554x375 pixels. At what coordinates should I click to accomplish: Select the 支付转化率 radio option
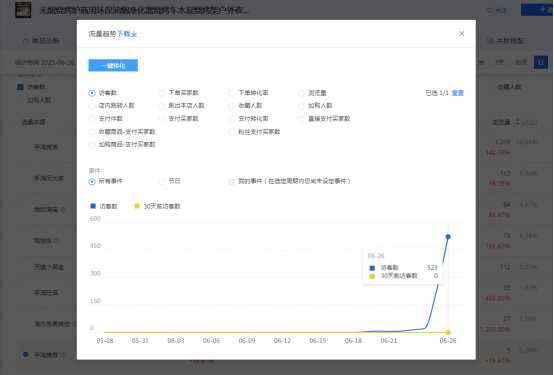coord(231,119)
